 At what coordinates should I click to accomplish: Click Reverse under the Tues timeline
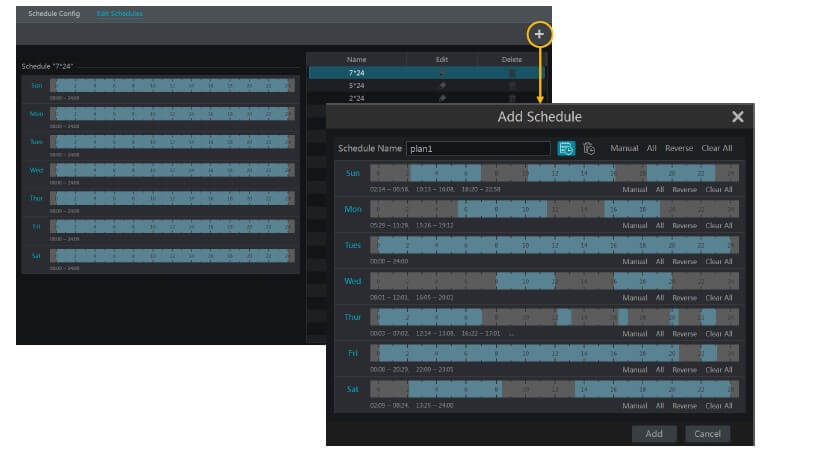(x=684, y=262)
